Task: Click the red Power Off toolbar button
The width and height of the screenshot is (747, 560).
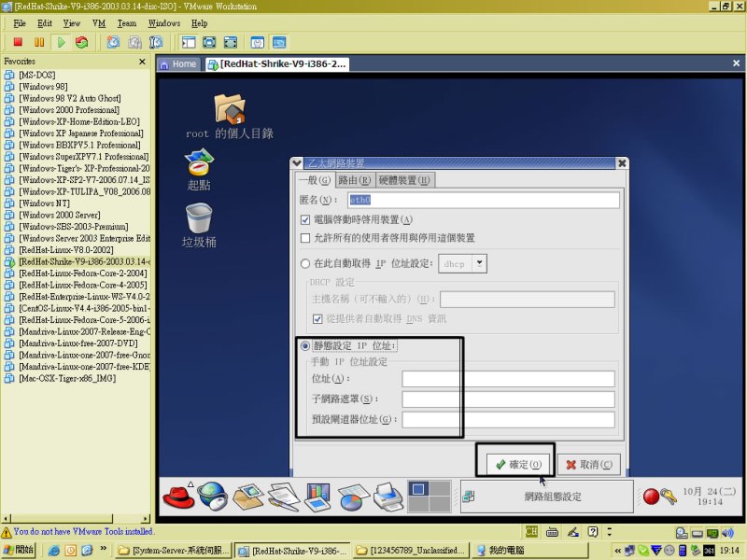Action: (x=18, y=42)
